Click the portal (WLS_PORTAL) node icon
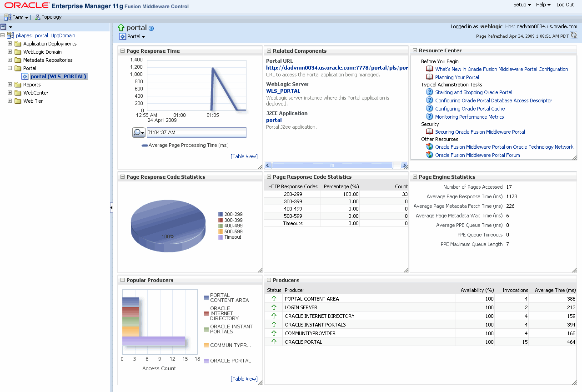 pos(25,76)
